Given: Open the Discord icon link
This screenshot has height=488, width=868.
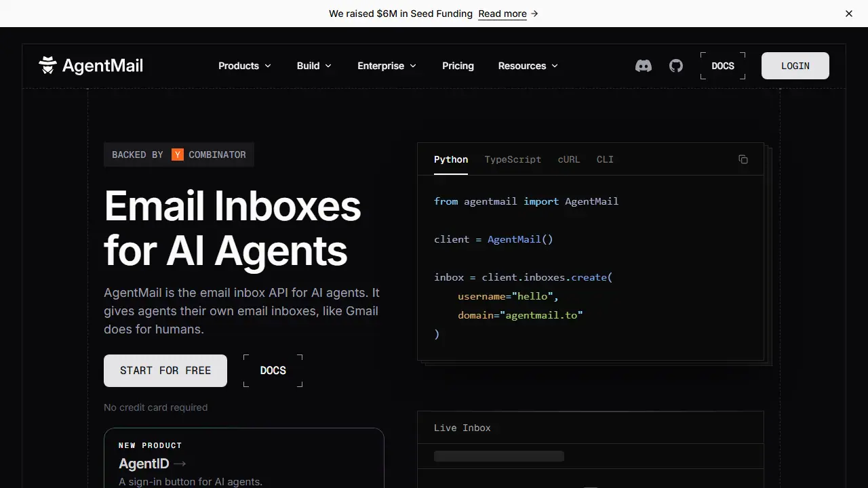Looking at the screenshot, I should coord(643,66).
